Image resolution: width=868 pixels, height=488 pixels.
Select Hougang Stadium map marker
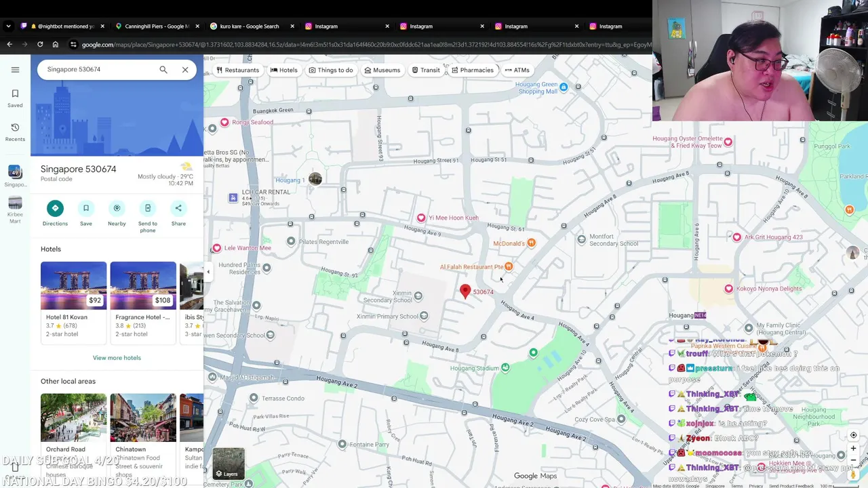505,368
